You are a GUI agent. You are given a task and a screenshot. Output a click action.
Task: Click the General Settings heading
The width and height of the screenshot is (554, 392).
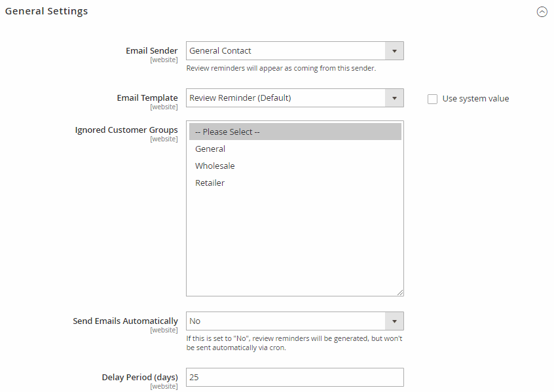pyautogui.click(x=46, y=11)
